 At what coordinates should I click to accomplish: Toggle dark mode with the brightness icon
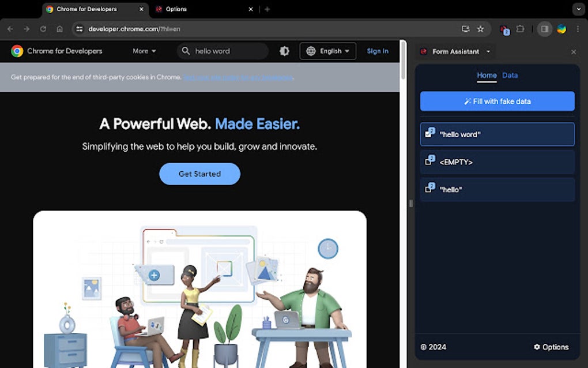pyautogui.click(x=284, y=51)
